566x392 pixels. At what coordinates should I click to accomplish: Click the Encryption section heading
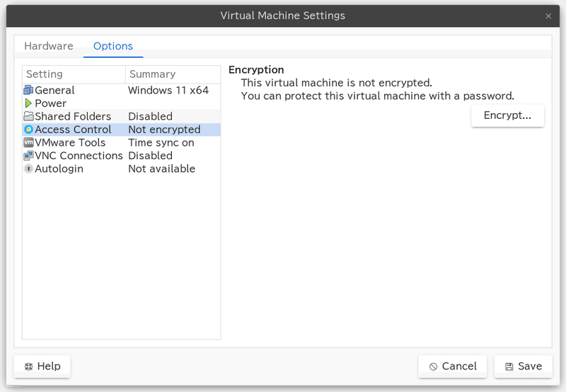[256, 69]
